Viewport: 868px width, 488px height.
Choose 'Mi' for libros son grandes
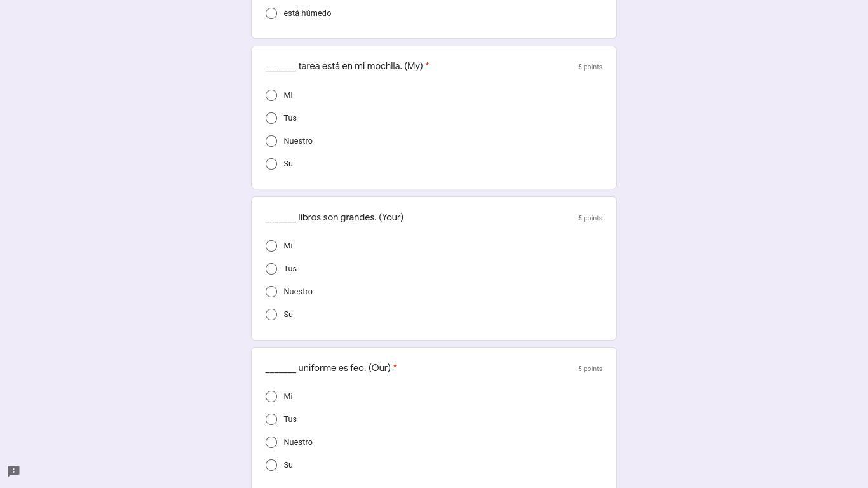271,246
